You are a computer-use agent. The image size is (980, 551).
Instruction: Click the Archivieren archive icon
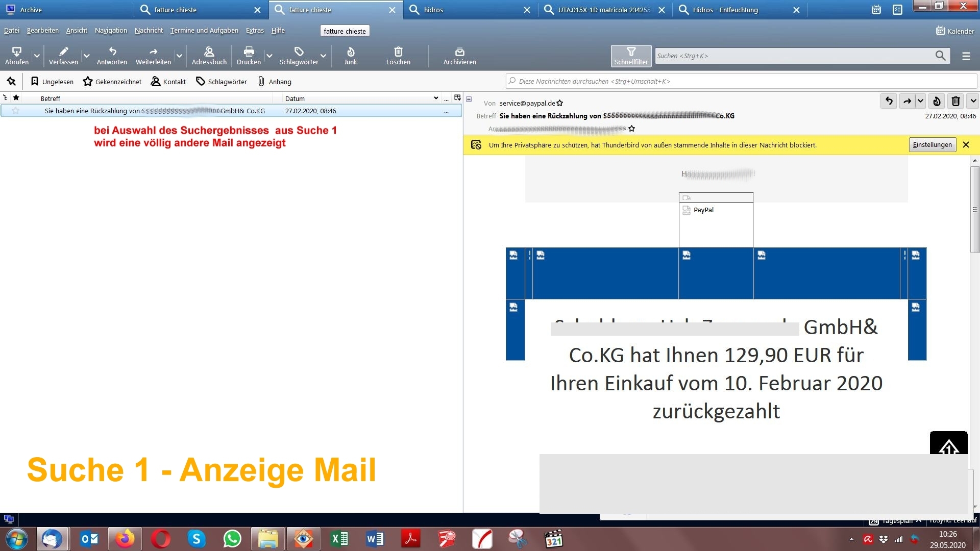[x=459, y=52]
